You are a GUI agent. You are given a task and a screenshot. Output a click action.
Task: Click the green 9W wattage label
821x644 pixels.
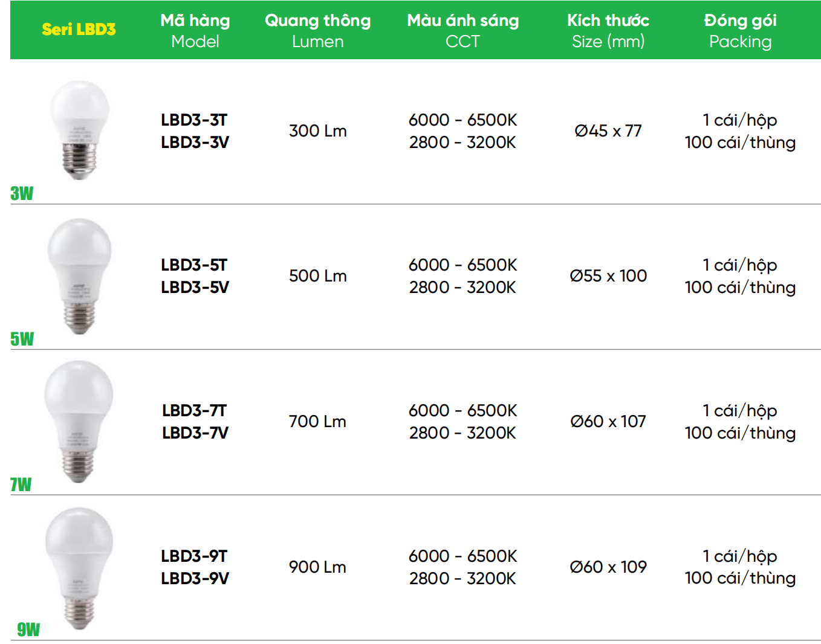click(x=28, y=630)
